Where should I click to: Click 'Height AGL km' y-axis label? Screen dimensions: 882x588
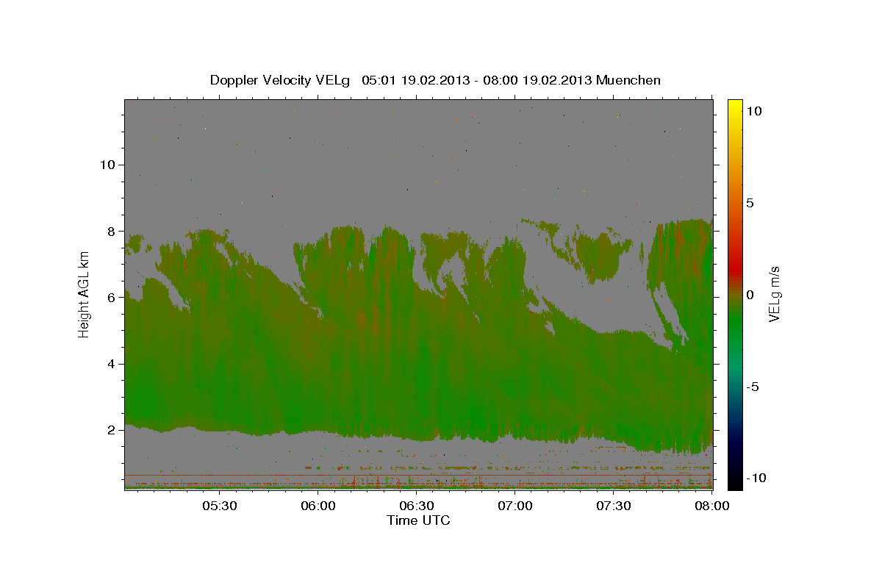tap(84, 295)
